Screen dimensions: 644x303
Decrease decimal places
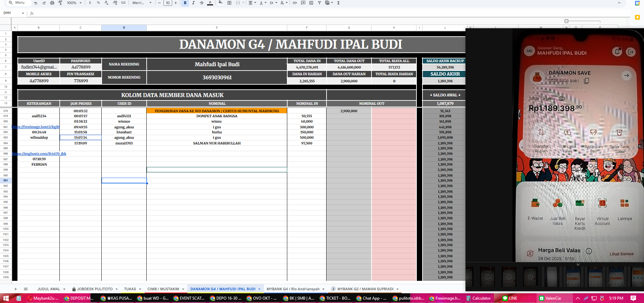pos(106,3)
